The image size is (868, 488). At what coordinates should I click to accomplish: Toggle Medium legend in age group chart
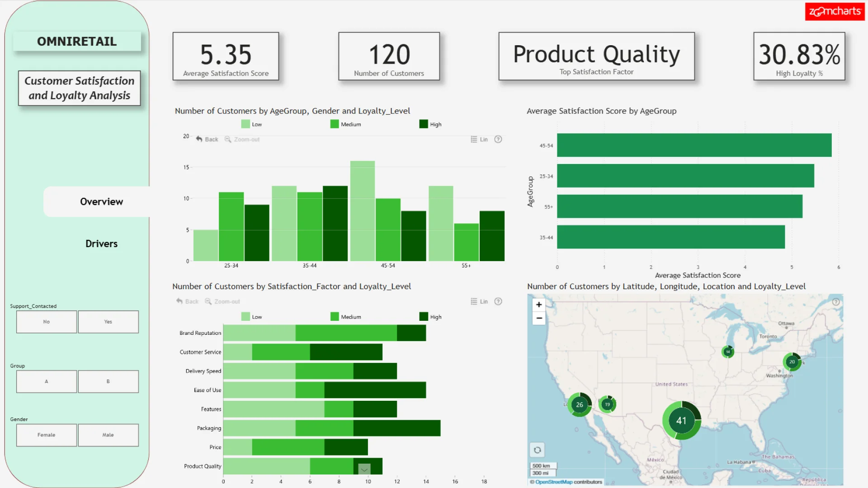click(x=345, y=124)
